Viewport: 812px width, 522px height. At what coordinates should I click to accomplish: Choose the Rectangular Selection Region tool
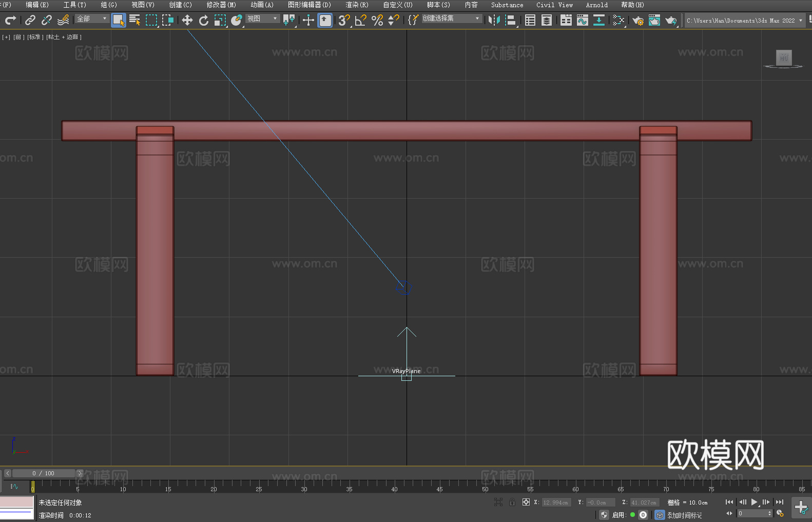point(151,20)
